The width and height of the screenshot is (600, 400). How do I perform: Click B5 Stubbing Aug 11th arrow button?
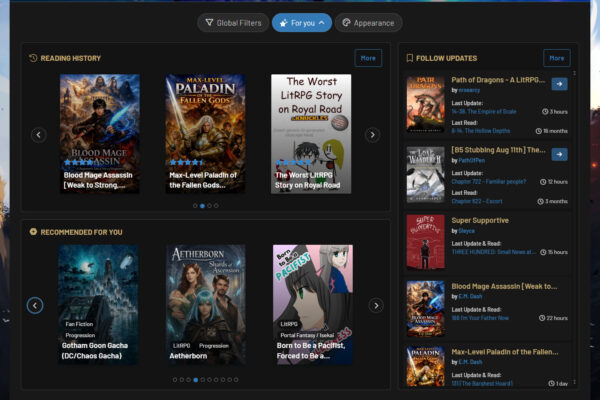pos(559,154)
